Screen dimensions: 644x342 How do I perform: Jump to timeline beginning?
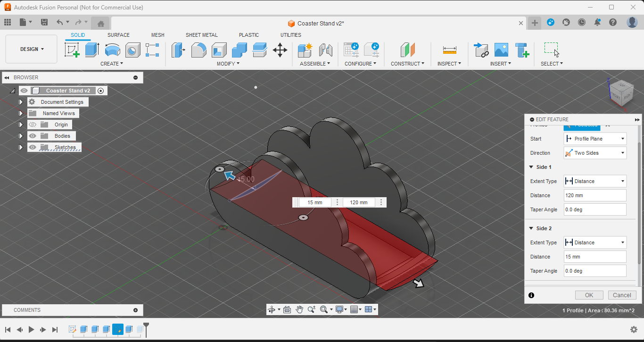coord(8,329)
